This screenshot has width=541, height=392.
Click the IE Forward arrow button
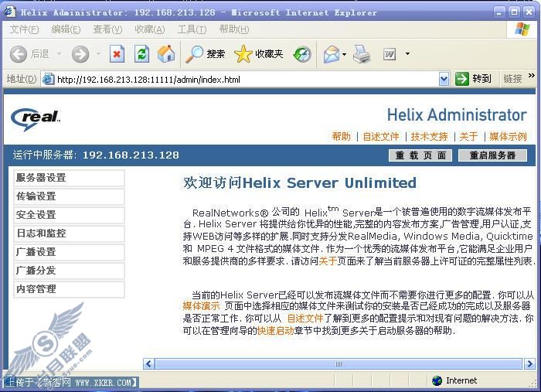tap(80, 54)
